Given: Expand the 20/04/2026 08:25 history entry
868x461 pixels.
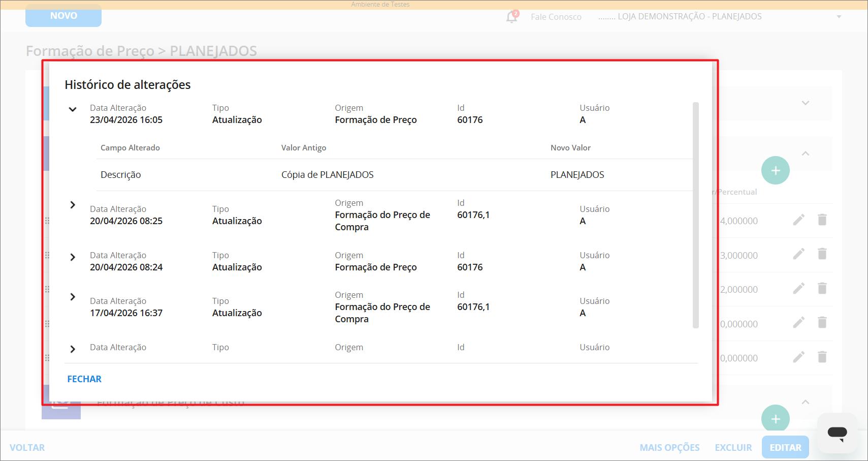Looking at the screenshot, I should (73, 205).
